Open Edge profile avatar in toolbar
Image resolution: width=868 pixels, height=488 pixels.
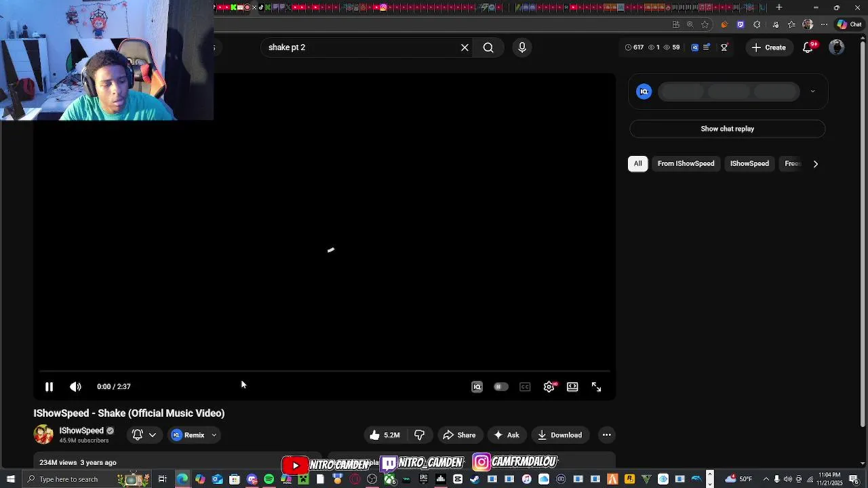808,24
